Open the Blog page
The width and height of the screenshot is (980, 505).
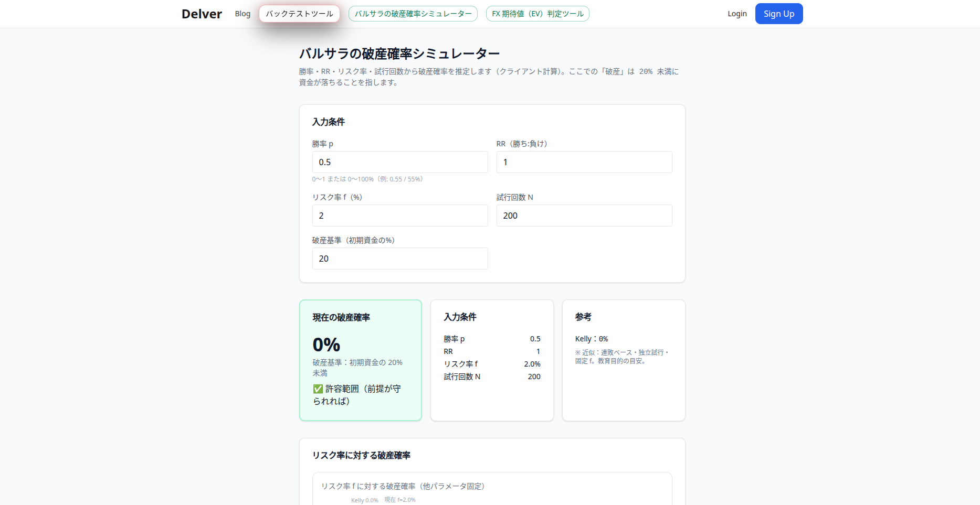pos(243,14)
